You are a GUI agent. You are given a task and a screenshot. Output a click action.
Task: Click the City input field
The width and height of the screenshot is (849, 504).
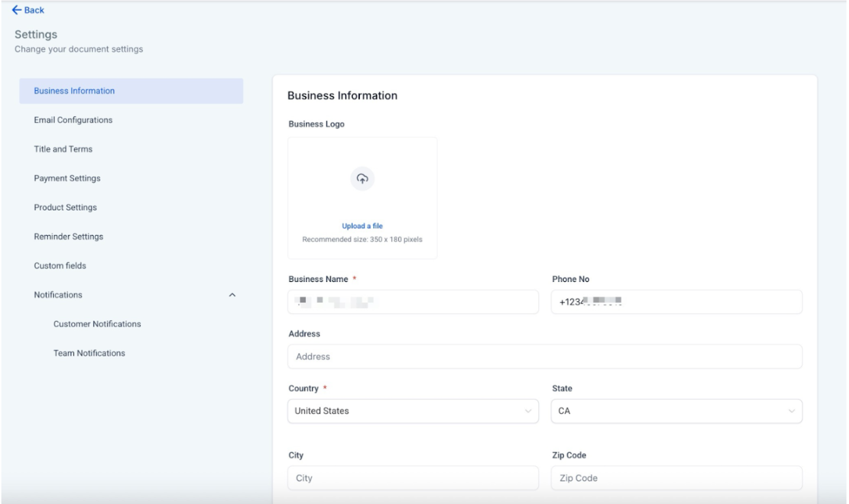412,478
